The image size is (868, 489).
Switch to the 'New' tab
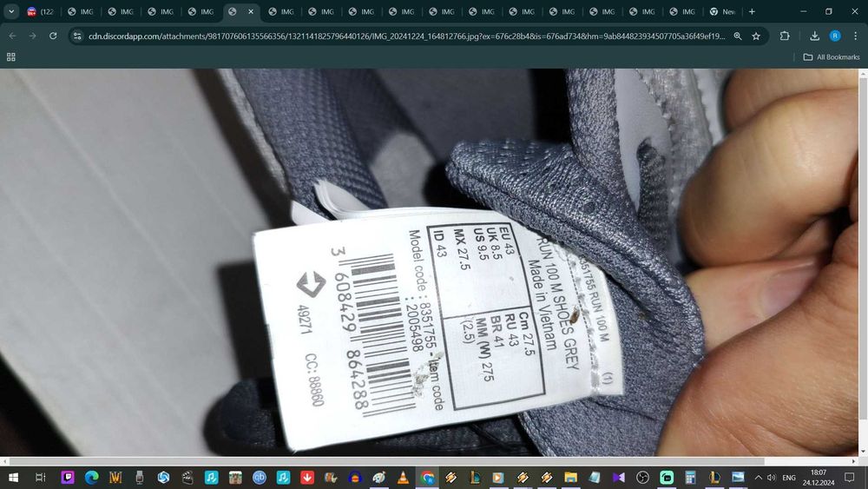[x=723, y=11]
